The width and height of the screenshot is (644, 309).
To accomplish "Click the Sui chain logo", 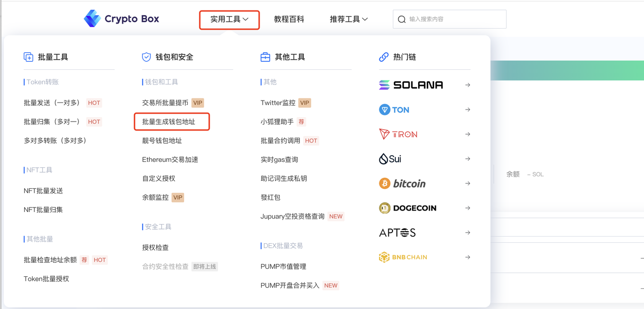I will coord(390,159).
